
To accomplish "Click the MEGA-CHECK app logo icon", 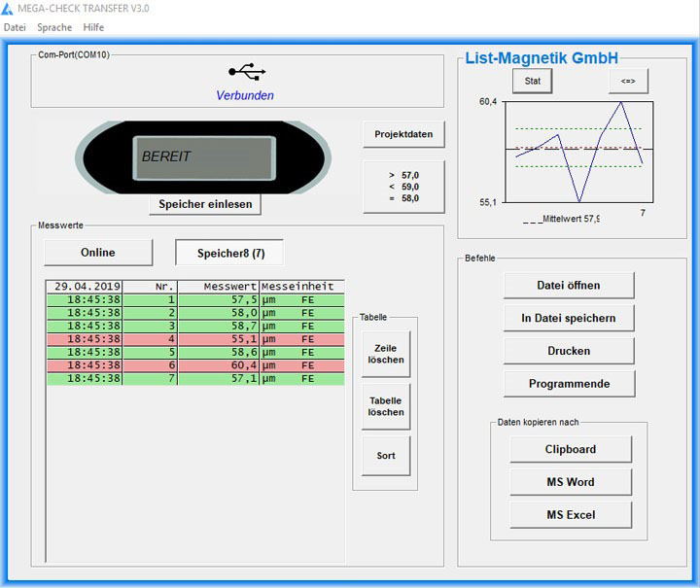I will click(7, 9).
